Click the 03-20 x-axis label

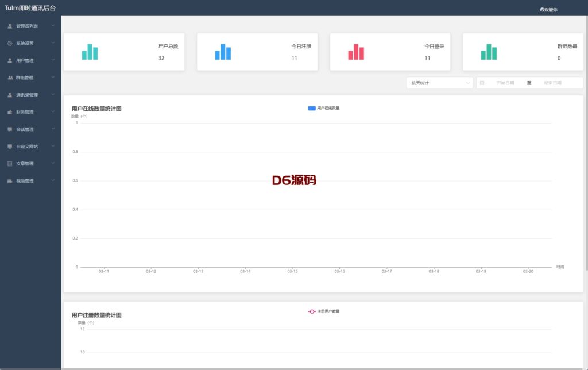tap(528, 271)
